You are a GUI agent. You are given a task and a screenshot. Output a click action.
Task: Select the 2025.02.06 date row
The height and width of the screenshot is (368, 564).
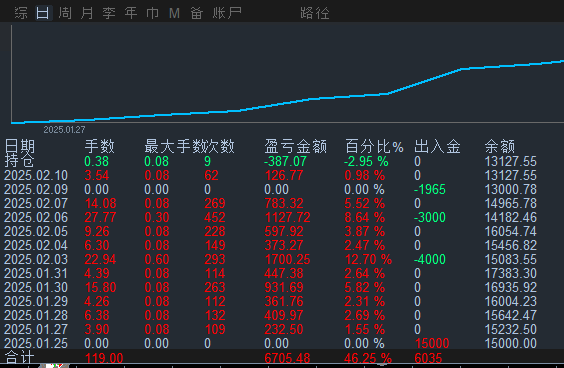(x=36, y=218)
